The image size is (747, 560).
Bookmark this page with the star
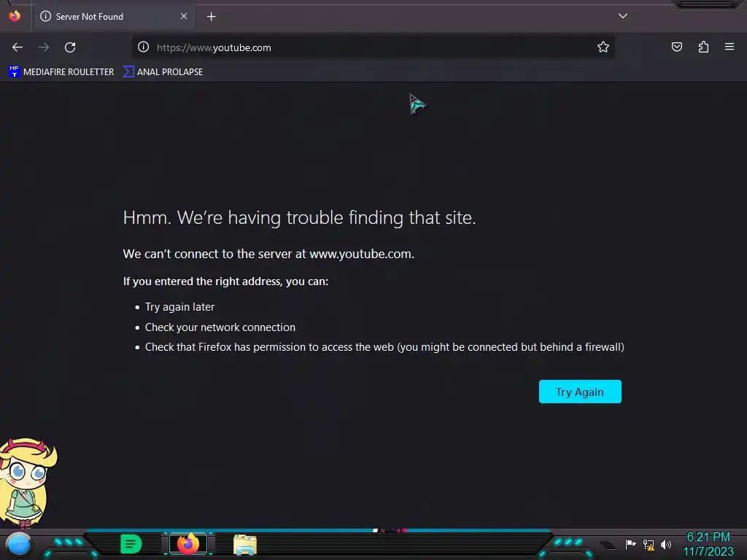pos(603,47)
